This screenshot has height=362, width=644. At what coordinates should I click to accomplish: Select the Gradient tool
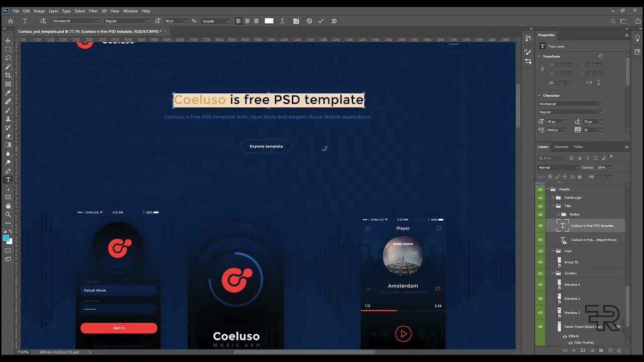click(x=8, y=145)
